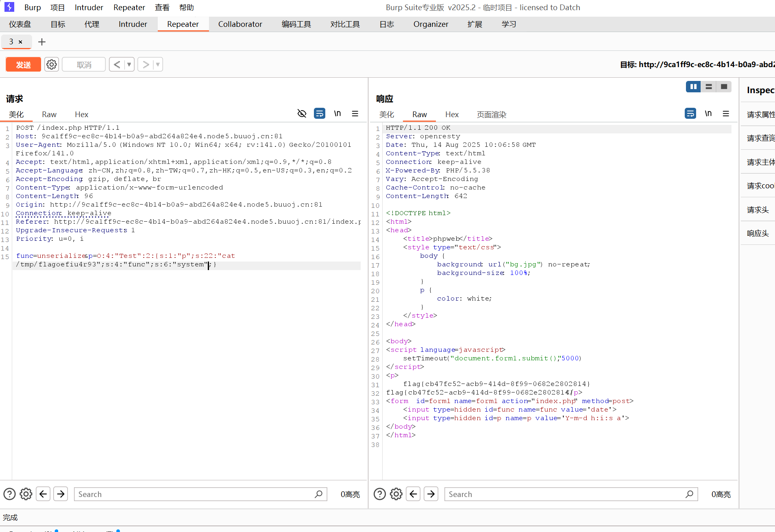
Task: Click magnifier icon in response search box
Action: click(x=689, y=494)
